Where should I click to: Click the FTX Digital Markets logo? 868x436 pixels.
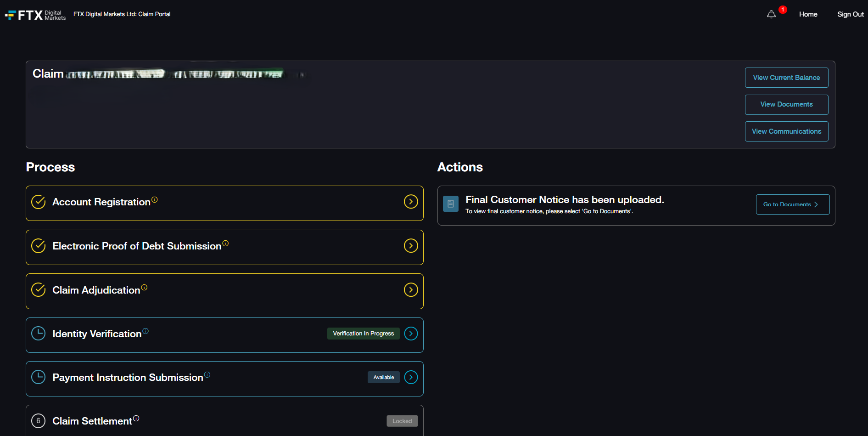pyautogui.click(x=34, y=14)
